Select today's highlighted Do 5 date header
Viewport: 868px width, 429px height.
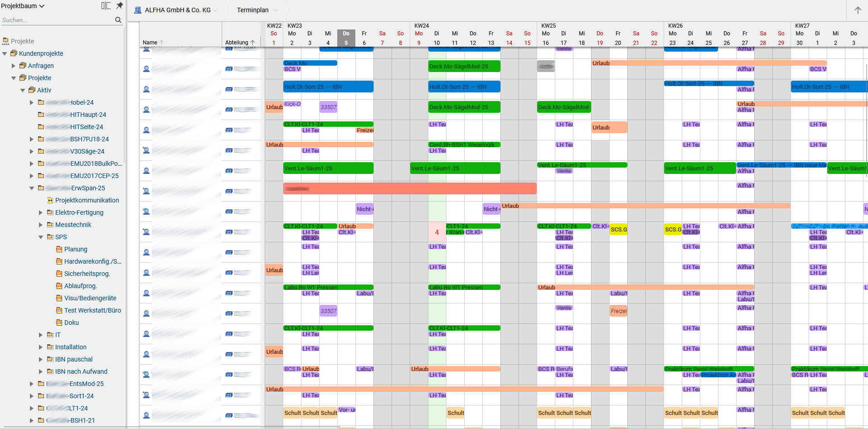(346, 38)
